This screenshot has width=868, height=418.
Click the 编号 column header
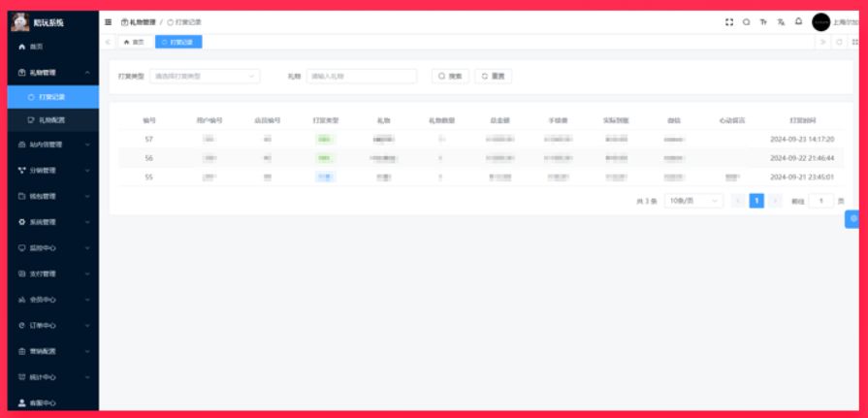[x=149, y=120]
